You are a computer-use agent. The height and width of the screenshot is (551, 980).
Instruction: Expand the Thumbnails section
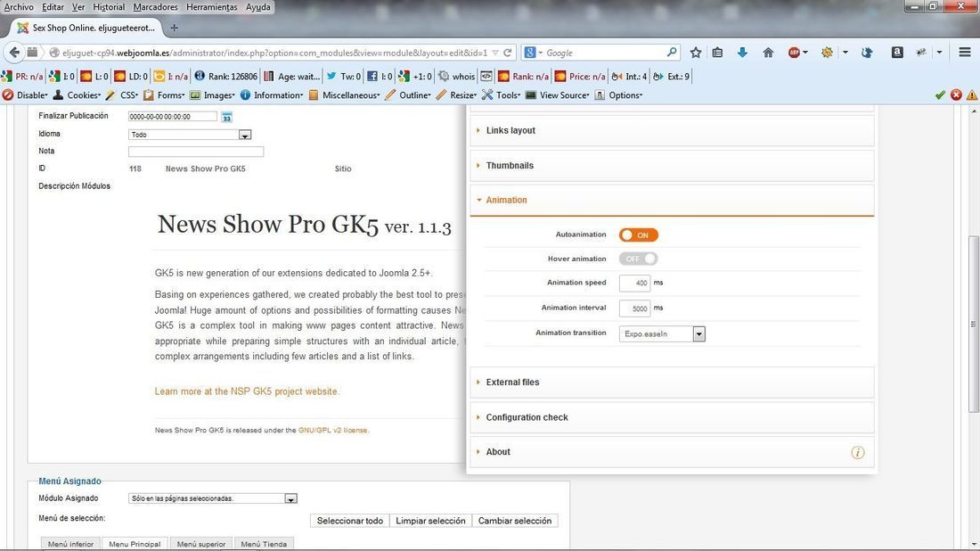point(672,165)
